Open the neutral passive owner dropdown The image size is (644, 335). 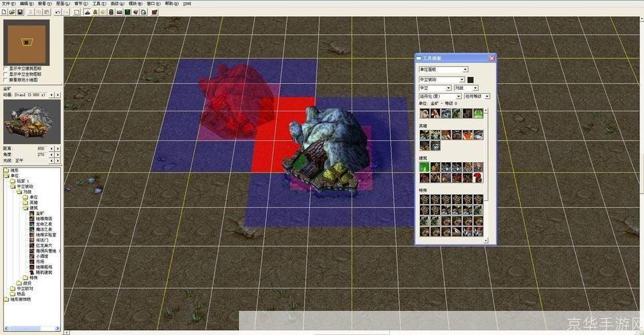pyautogui.click(x=442, y=79)
